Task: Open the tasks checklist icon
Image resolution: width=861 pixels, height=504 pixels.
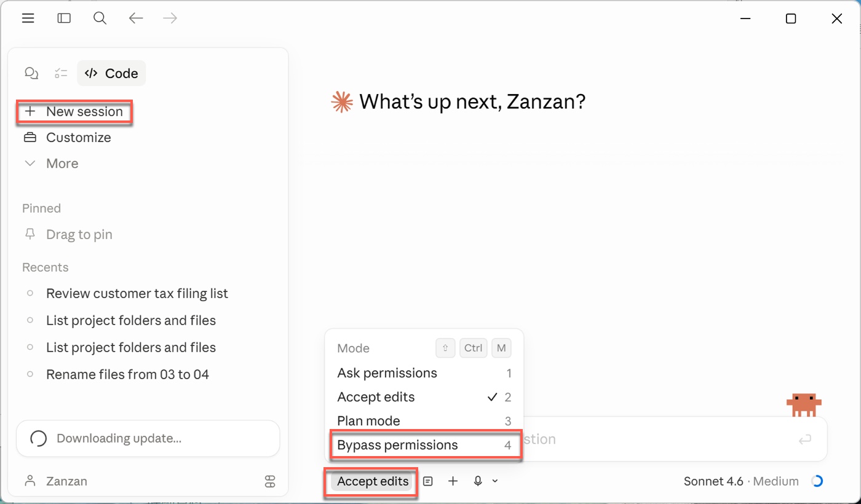Action: [x=61, y=74]
